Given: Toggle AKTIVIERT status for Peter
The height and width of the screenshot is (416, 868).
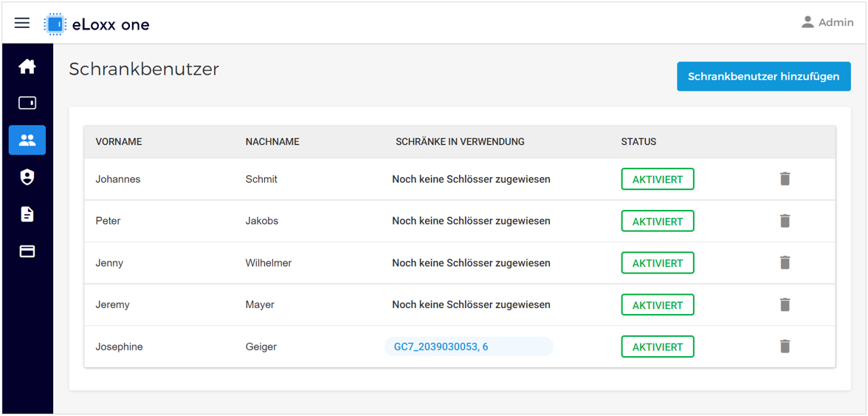Looking at the screenshot, I should point(658,221).
